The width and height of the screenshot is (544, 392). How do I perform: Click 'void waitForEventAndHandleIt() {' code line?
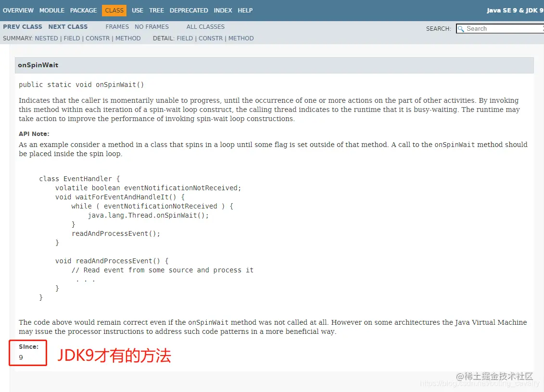click(120, 197)
